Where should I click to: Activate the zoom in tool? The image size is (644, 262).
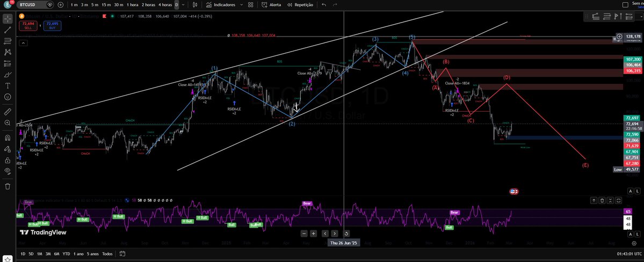pyautogui.click(x=8, y=123)
